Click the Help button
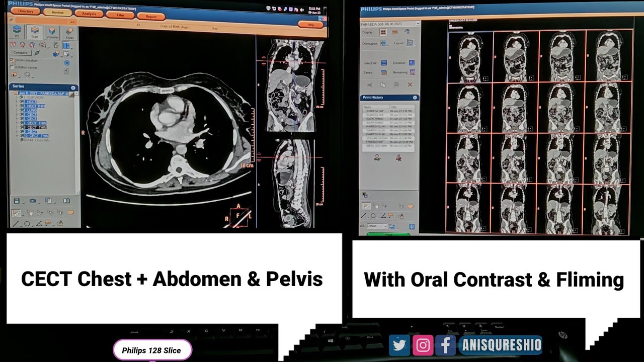 310,24
